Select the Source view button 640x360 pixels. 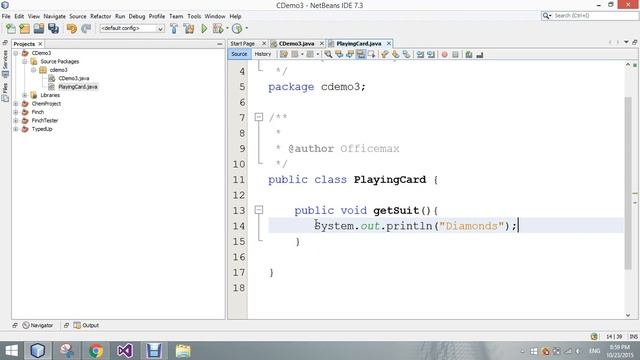point(239,54)
